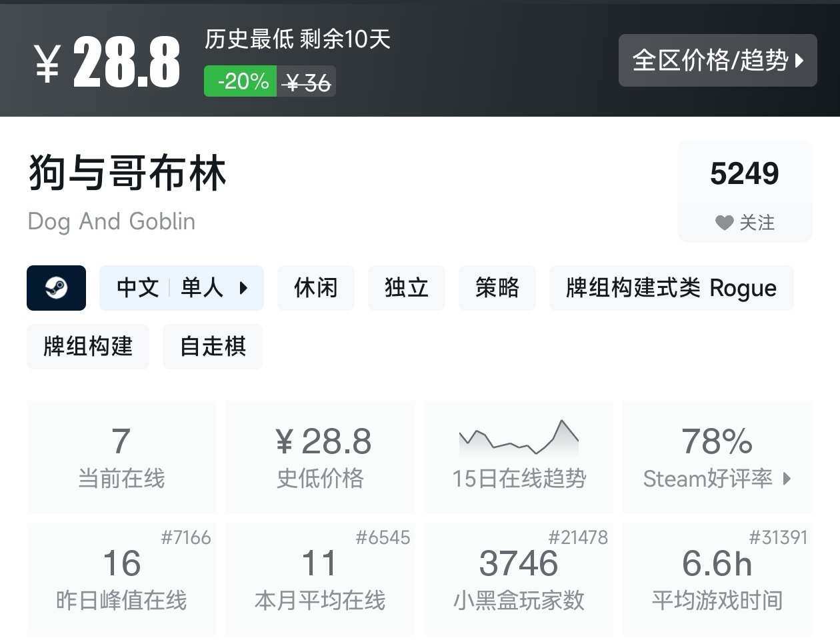Click the 78% Steam rating value
This screenshot has height=642, width=840.
(717, 441)
